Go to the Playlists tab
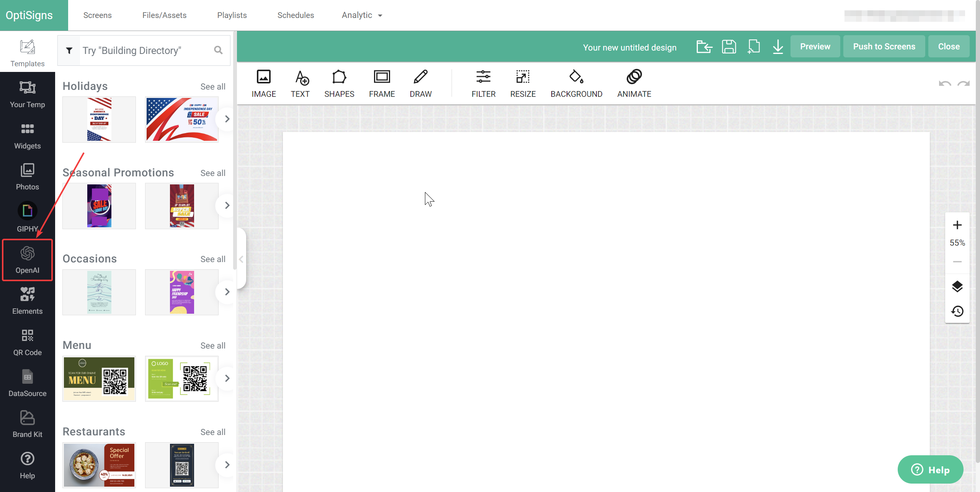The image size is (980, 492). (232, 15)
